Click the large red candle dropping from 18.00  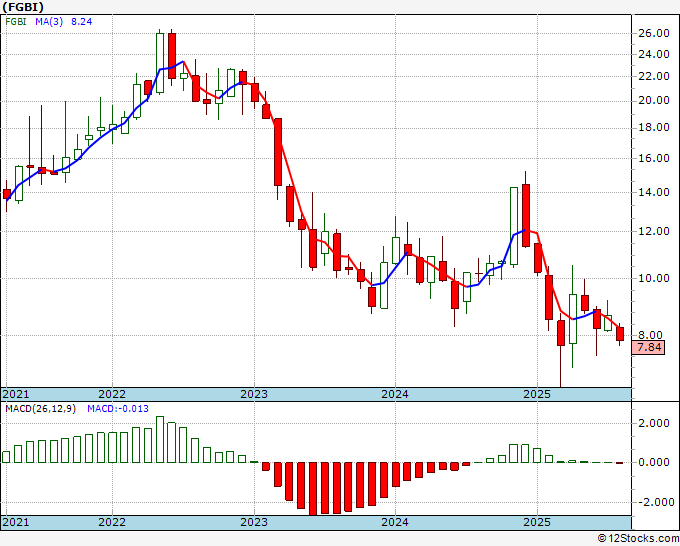pyautogui.click(x=278, y=152)
